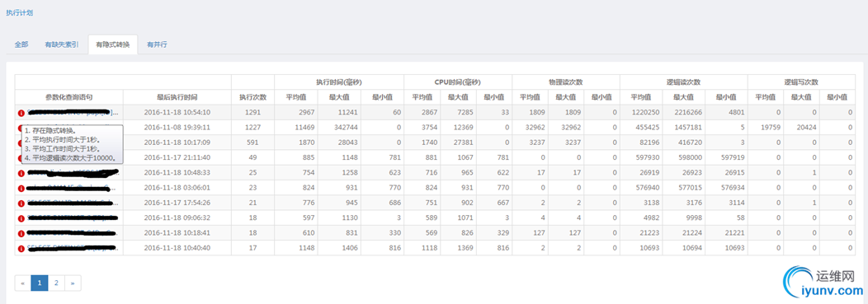Click the red alert icon in the 10:40:40 row

(21, 248)
